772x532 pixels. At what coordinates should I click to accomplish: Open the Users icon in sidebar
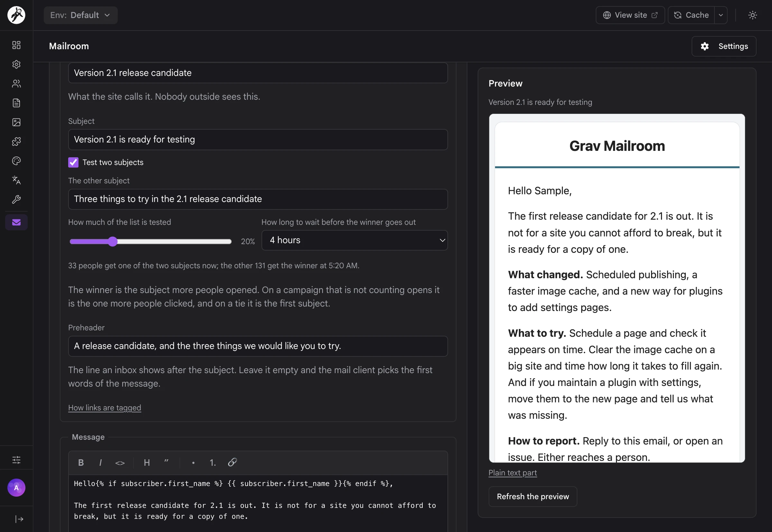(16, 84)
